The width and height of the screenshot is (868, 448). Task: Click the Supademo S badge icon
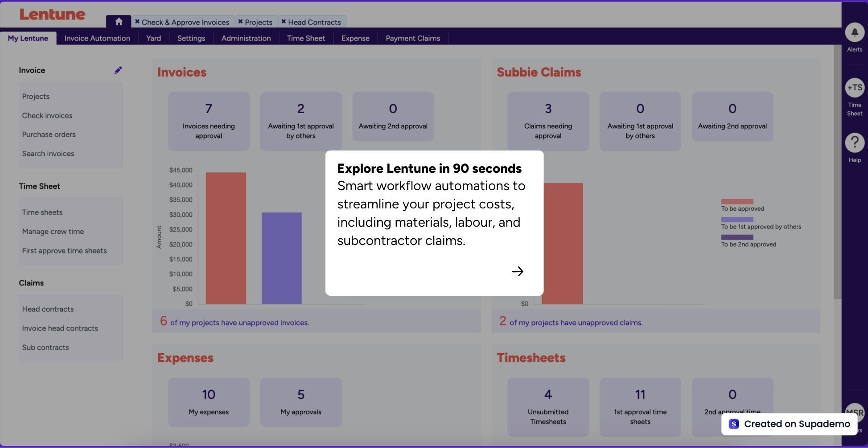click(x=733, y=424)
